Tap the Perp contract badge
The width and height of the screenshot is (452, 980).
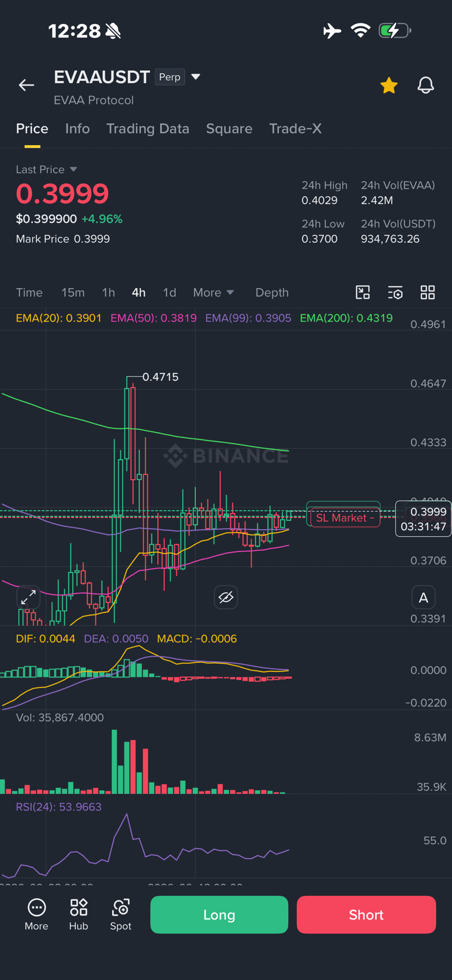click(170, 77)
